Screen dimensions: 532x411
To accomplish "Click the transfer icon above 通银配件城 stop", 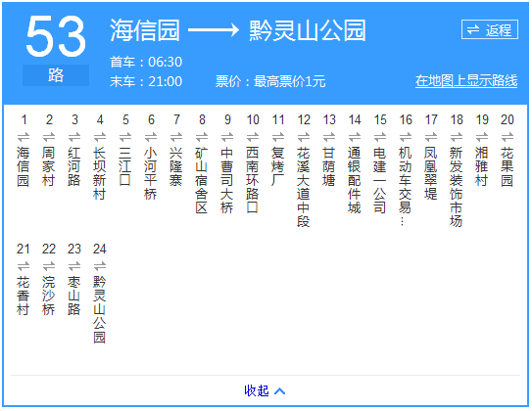I will 355,137.
